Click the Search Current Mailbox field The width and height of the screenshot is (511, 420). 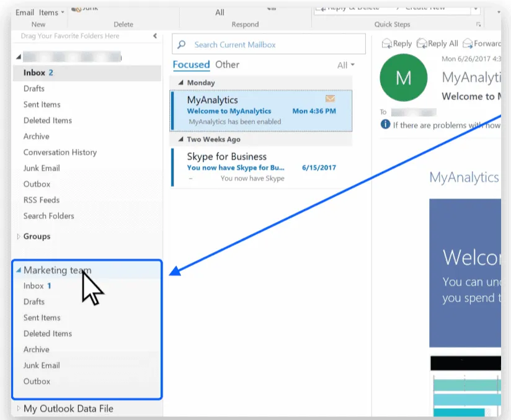(x=273, y=45)
